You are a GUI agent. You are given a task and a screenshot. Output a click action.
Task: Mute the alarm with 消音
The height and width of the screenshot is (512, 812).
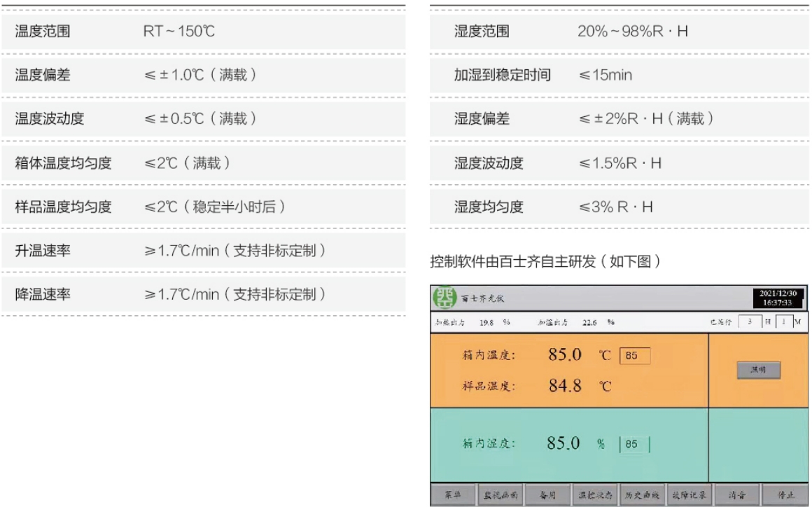click(736, 494)
